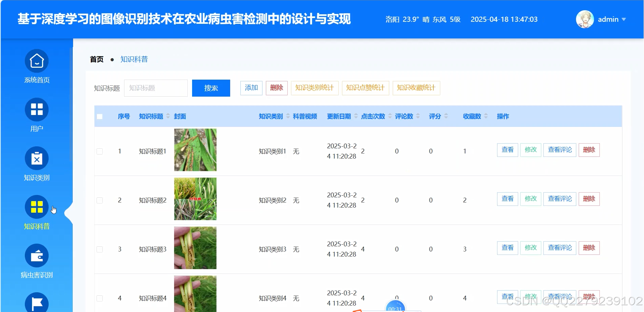Click 查看 for 知识标题1
The image size is (644, 312).
[x=508, y=150]
